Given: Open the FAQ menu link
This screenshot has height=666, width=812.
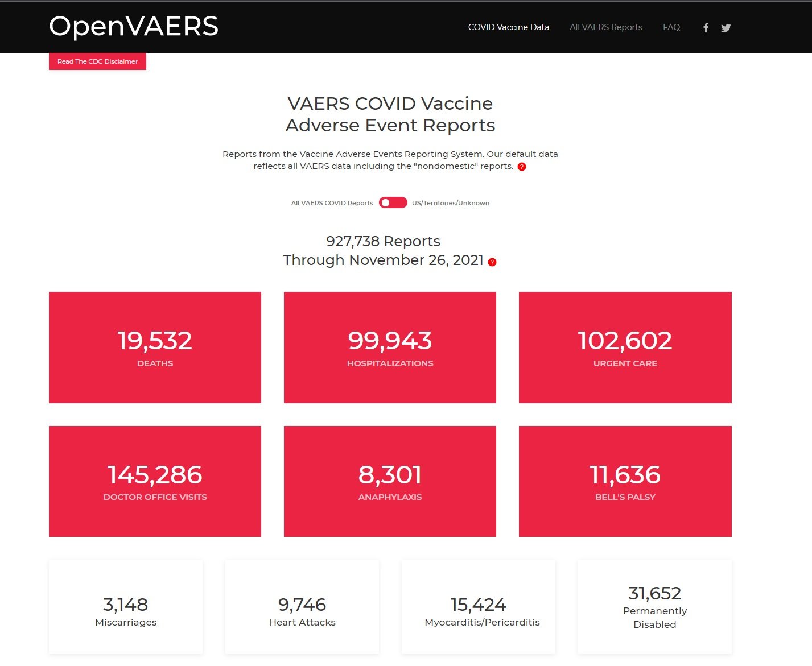Looking at the screenshot, I should [x=671, y=27].
